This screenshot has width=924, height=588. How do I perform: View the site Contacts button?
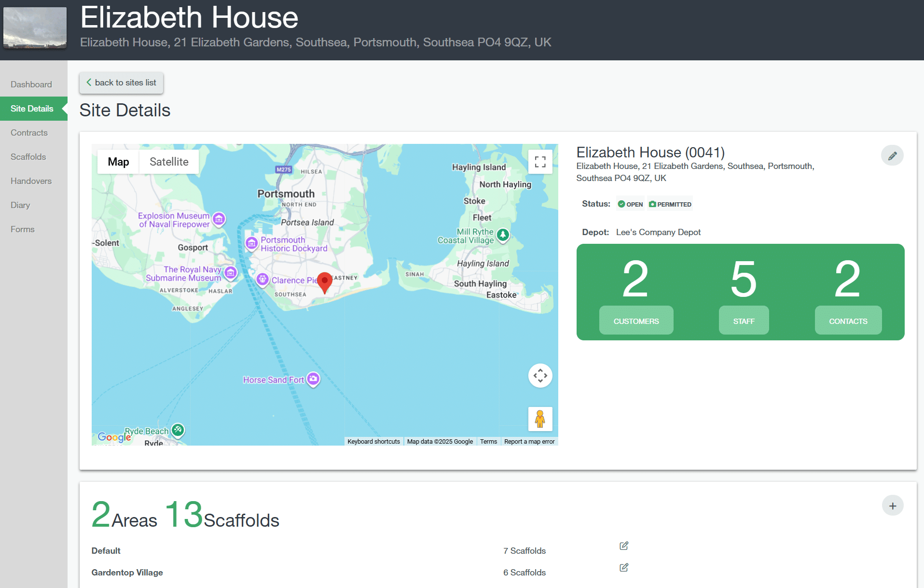[x=848, y=321]
